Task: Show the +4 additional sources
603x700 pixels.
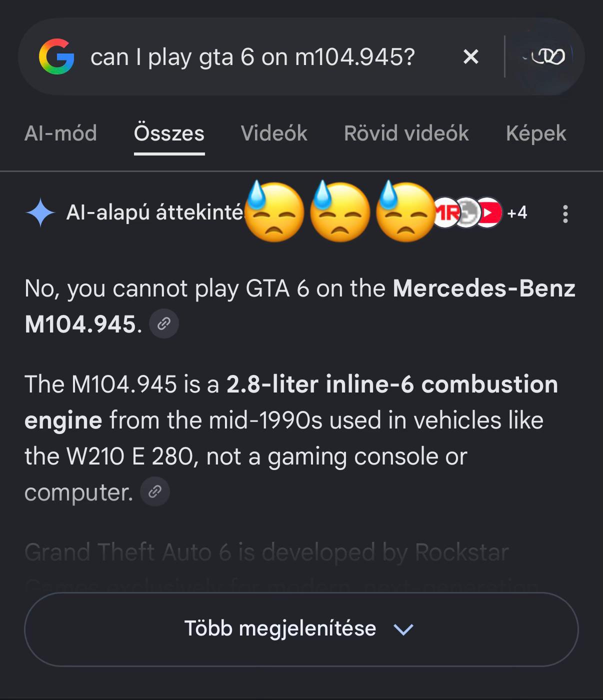Action: [x=517, y=212]
